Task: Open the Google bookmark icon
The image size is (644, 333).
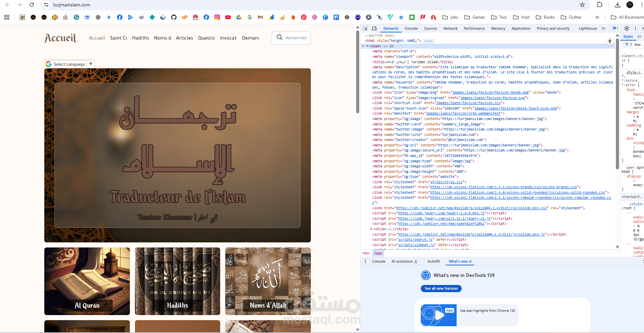Action: [x=250, y=17]
